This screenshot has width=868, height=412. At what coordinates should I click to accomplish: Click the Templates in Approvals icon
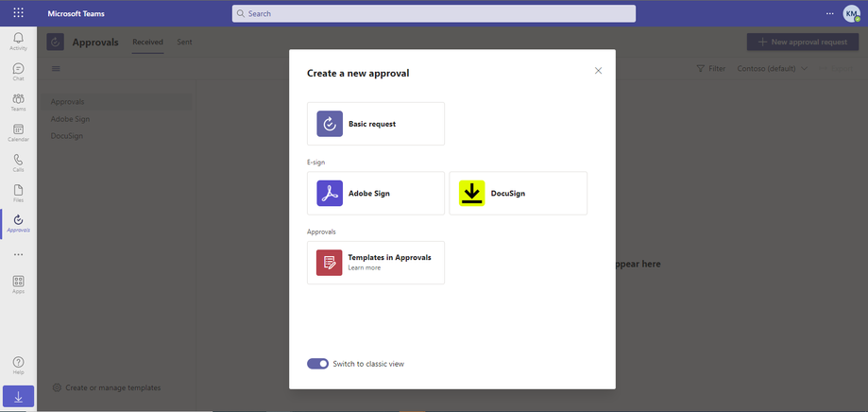pos(330,263)
